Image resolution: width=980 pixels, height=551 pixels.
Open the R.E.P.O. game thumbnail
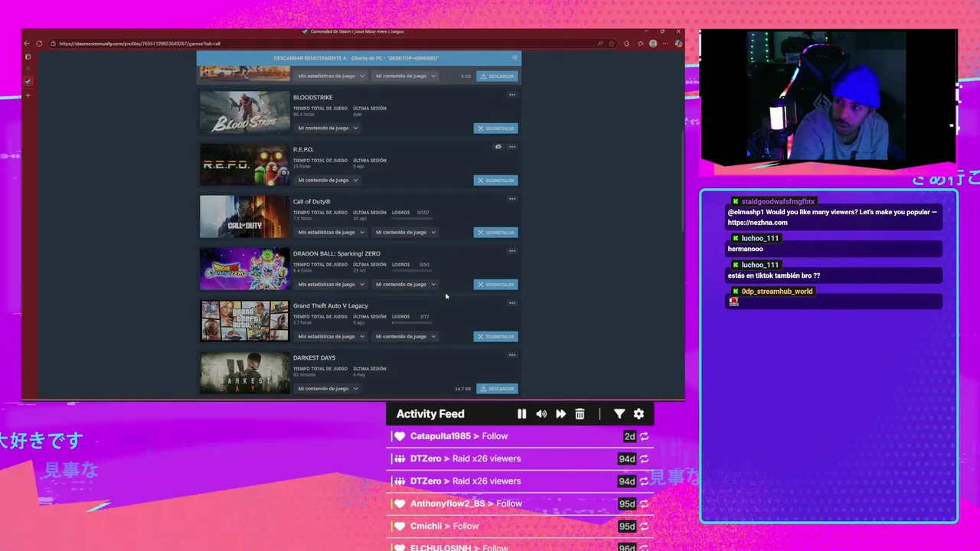[x=245, y=165]
